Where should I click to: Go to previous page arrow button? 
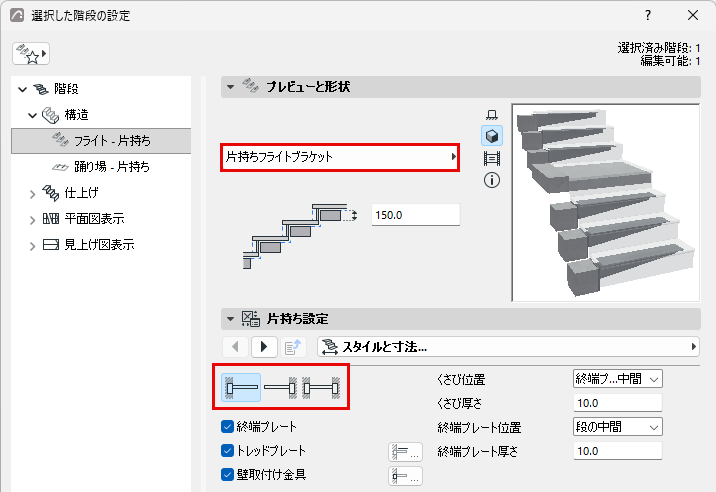pos(236,347)
